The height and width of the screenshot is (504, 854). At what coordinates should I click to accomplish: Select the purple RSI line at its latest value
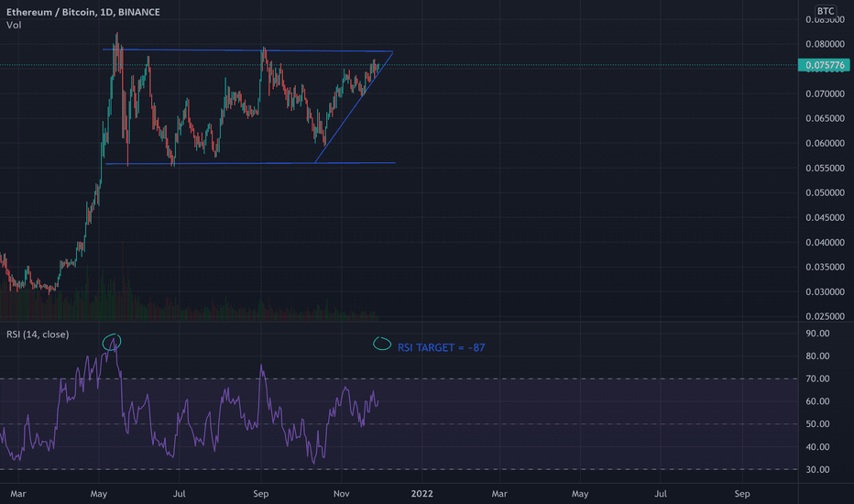[378, 403]
